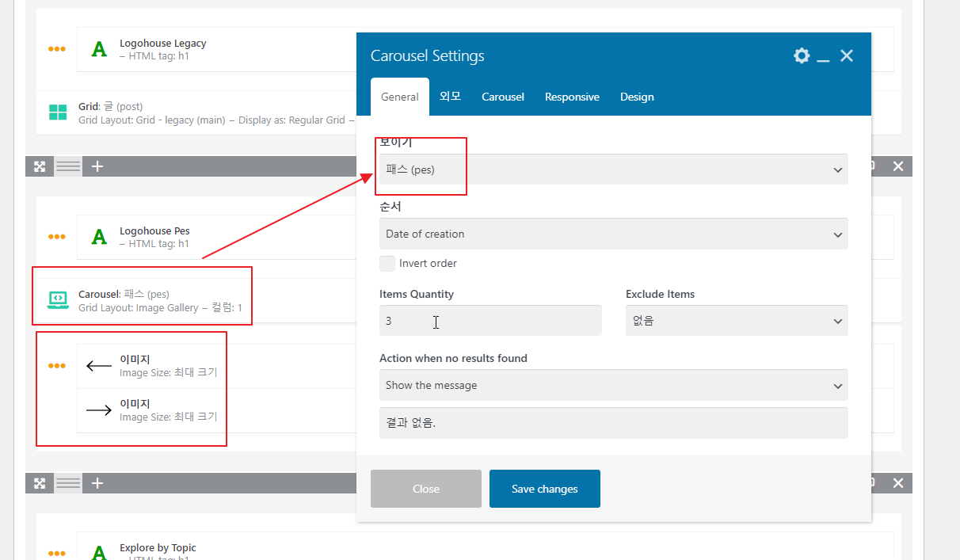Click Save changes
The height and width of the screenshot is (560, 960).
[x=545, y=489]
